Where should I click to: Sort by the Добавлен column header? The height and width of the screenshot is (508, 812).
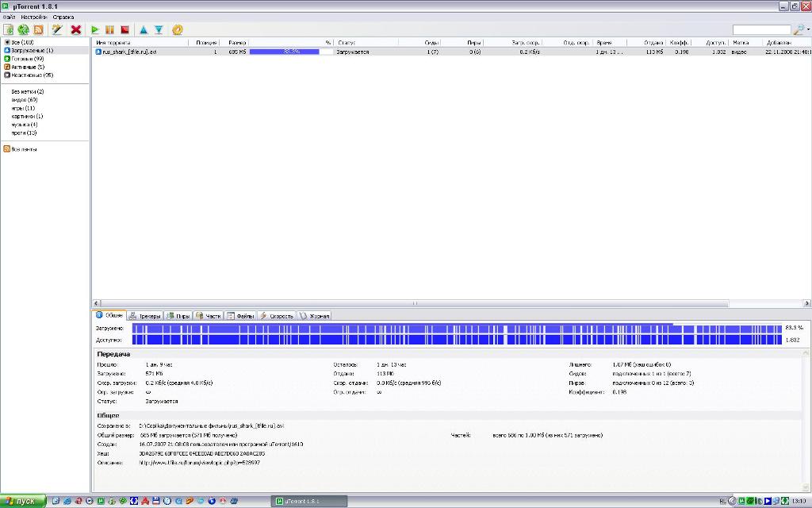click(787, 43)
